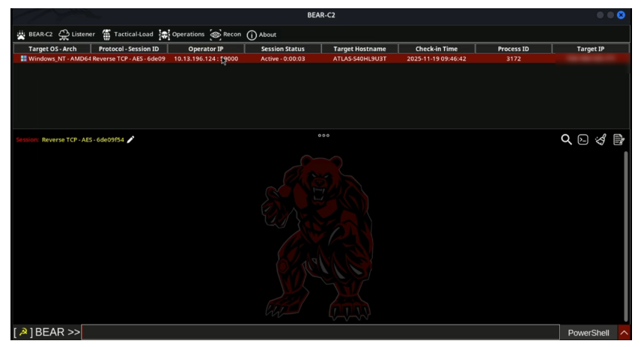The height and width of the screenshot is (347, 644).
Task: Sort by Check-in Time column header
Action: tap(437, 49)
